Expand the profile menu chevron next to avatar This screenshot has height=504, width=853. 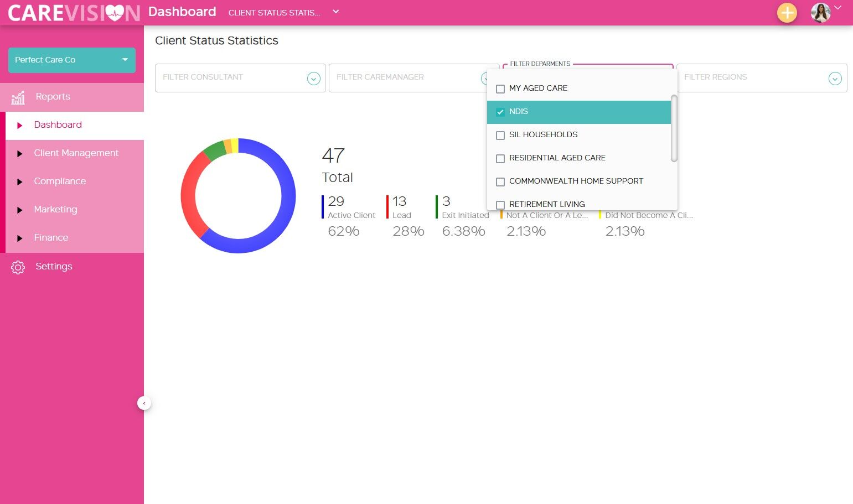click(838, 8)
